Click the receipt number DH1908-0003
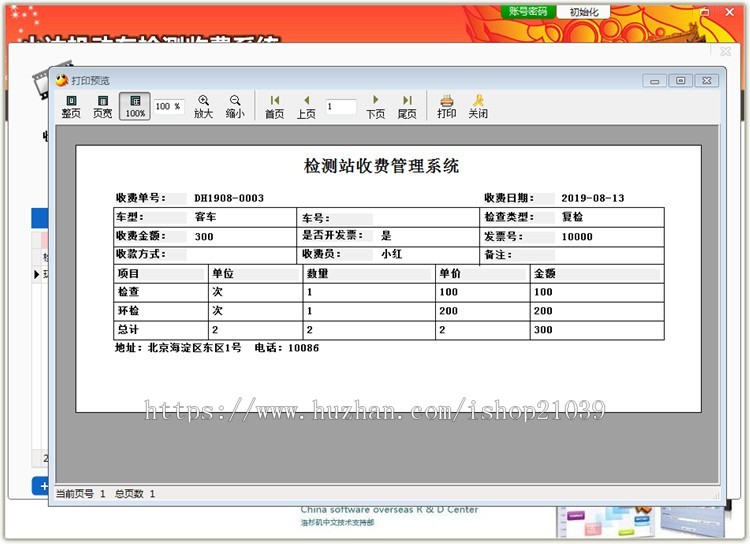Viewport: 750px width, 544px height. click(229, 198)
